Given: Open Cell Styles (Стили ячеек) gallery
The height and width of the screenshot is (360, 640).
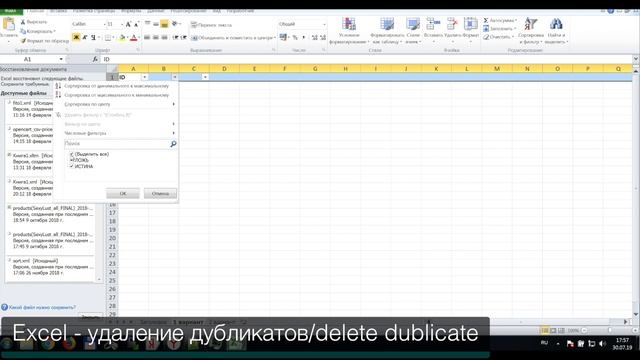Looking at the screenshot, I should pyautogui.click(x=413, y=31).
